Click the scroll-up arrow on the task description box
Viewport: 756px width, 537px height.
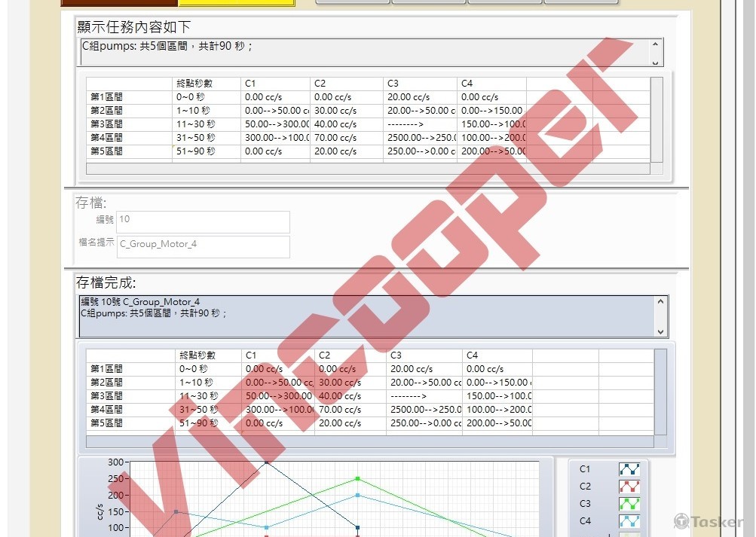click(x=657, y=43)
